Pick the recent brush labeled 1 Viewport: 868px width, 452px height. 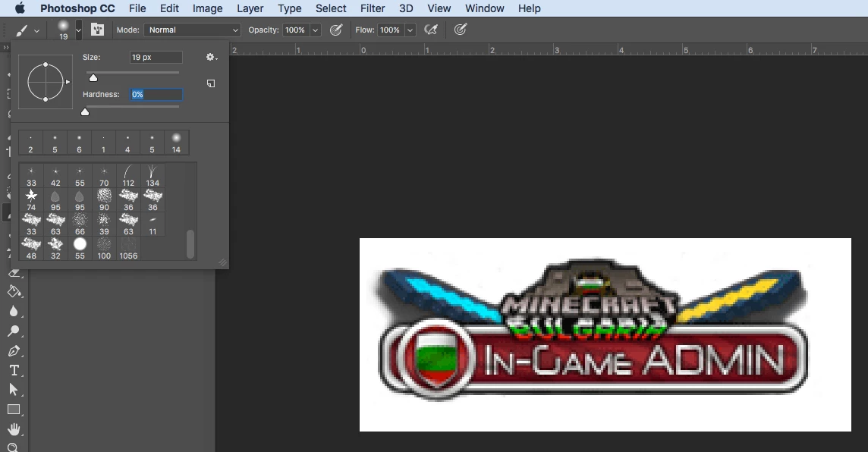pyautogui.click(x=103, y=143)
